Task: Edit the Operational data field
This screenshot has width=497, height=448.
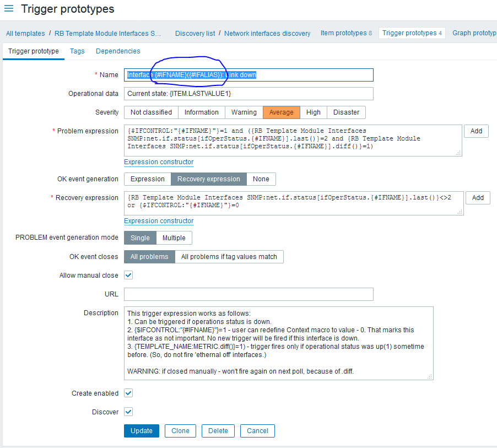Action: 248,94
